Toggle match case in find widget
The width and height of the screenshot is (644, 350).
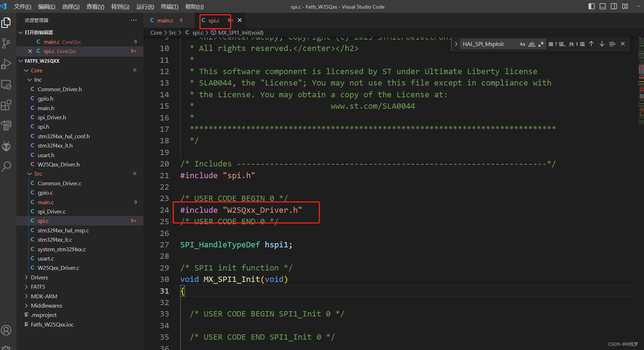pyautogui.click(x=522, y=44)
